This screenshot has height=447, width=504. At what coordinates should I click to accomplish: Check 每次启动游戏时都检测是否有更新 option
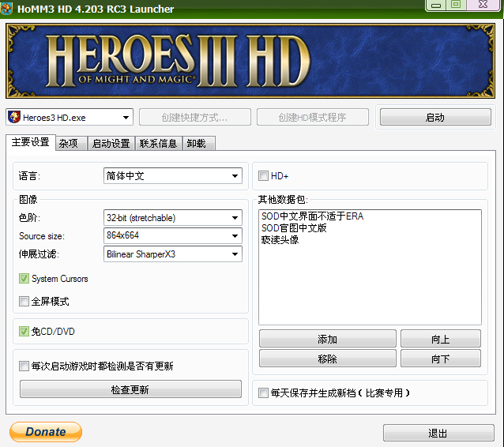point(24,366)
